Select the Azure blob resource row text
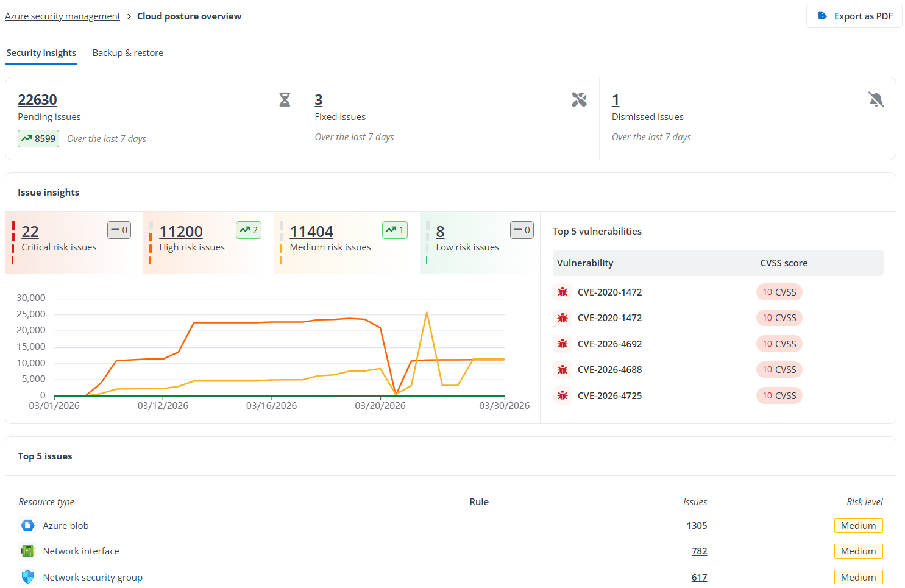Image resolution: width=905 pixels, height=588 pixels. [66, 526]
